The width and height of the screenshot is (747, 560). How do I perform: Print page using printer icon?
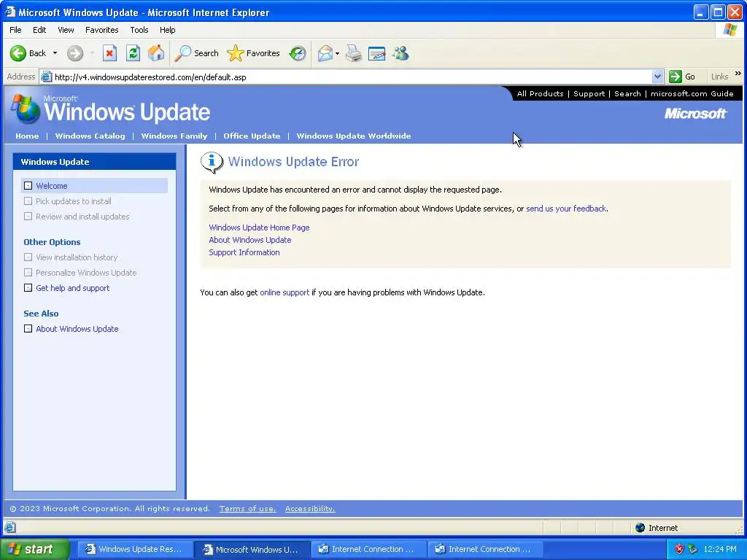[x=354, y=53]
